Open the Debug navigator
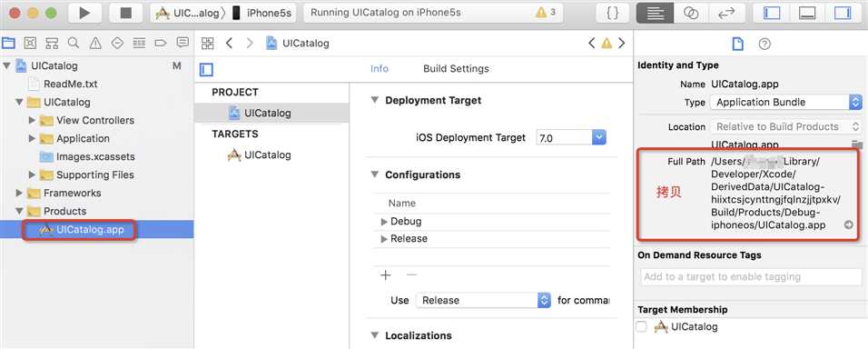Image resolution: width=868 pixels, height=349 pixels. [x=139, y=43]
